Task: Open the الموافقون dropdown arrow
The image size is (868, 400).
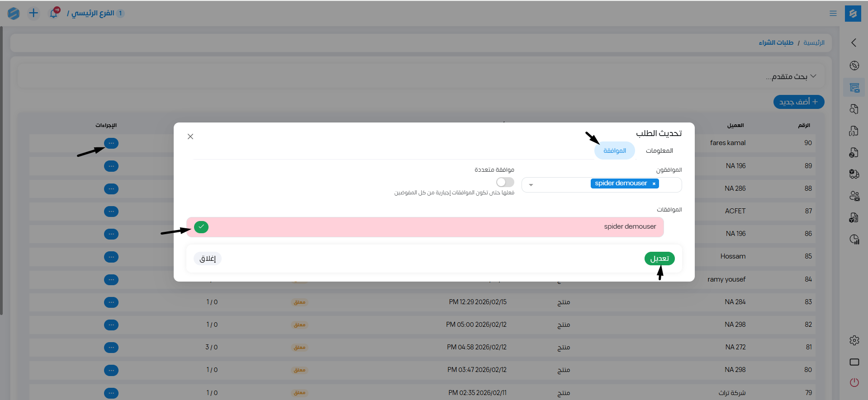Action: (531, 185)
